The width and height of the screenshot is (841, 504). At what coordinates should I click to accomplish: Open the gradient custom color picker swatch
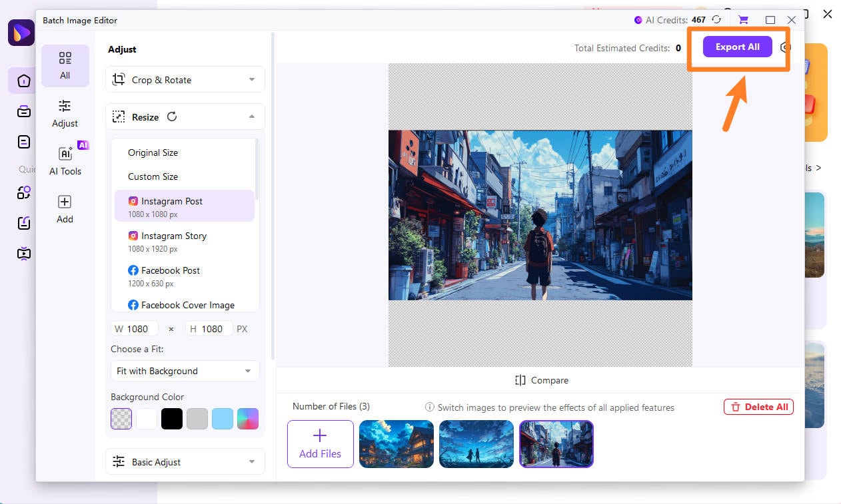(x=248, y=419)
